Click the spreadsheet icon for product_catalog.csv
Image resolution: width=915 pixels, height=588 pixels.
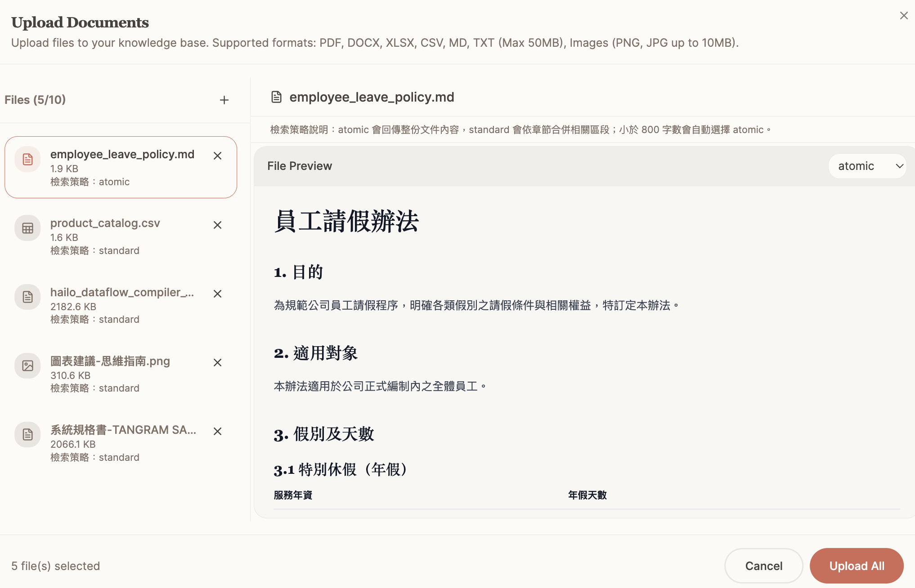click(28, 228)
